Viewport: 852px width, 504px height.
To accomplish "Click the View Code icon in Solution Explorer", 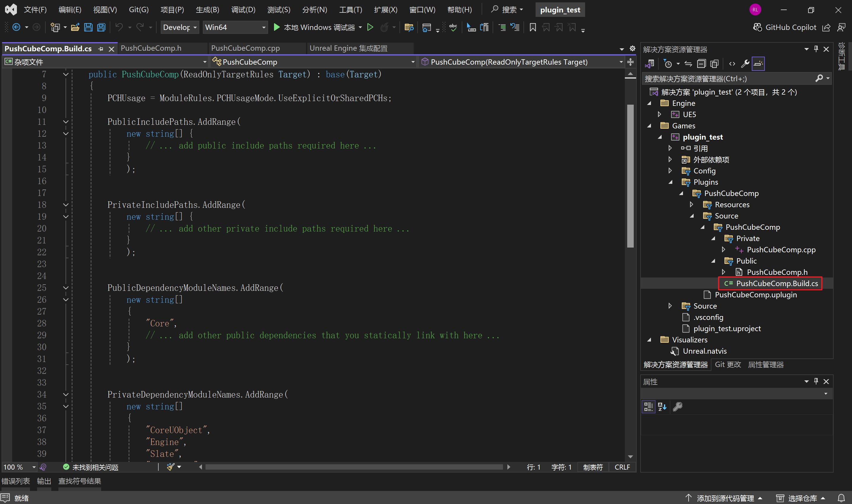I will point(732,63).
